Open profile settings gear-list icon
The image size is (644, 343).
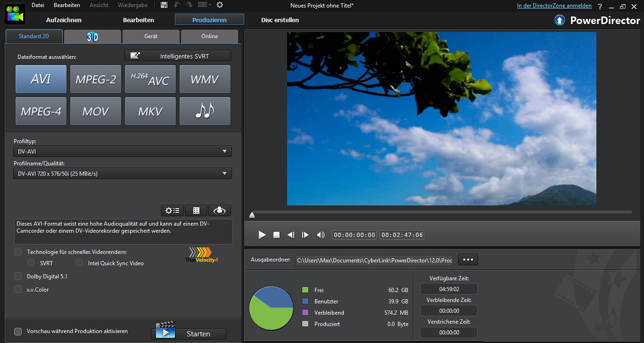click(x=172, y=210)
